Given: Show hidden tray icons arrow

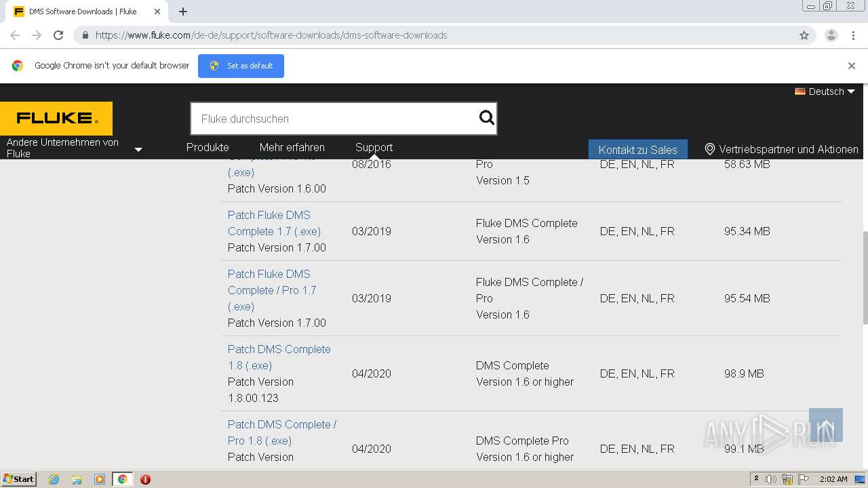Looking at the screenshot, I should pos(756,479).
